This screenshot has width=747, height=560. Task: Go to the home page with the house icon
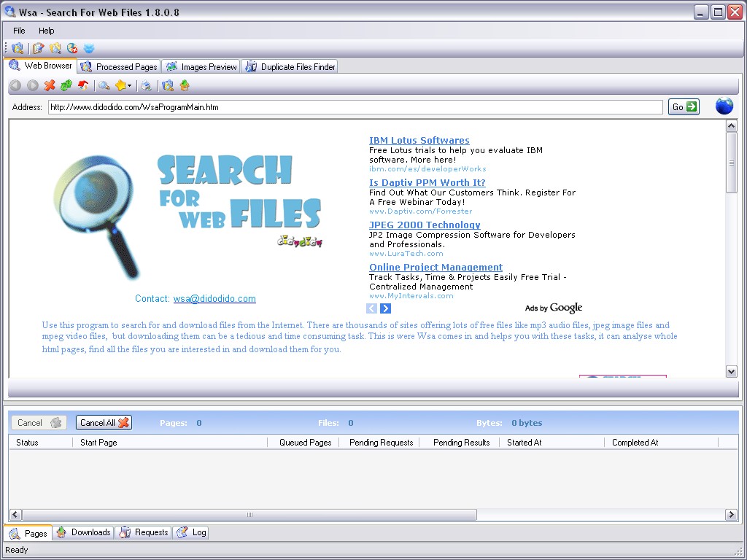tap(83, 85)
